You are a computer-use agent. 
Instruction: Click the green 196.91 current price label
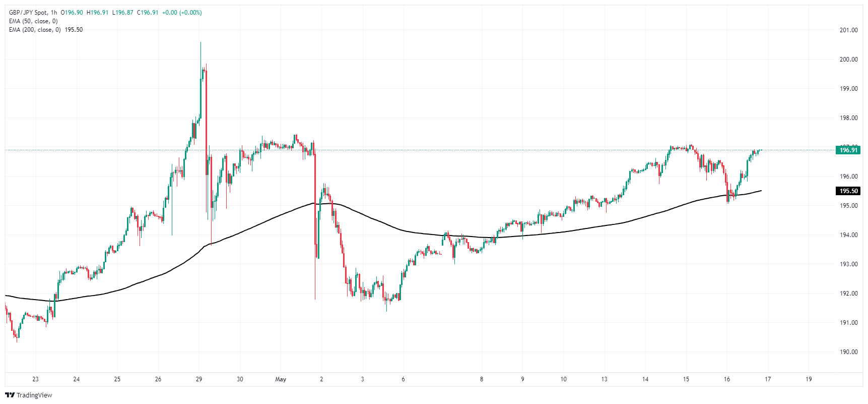tap(848, 150)
